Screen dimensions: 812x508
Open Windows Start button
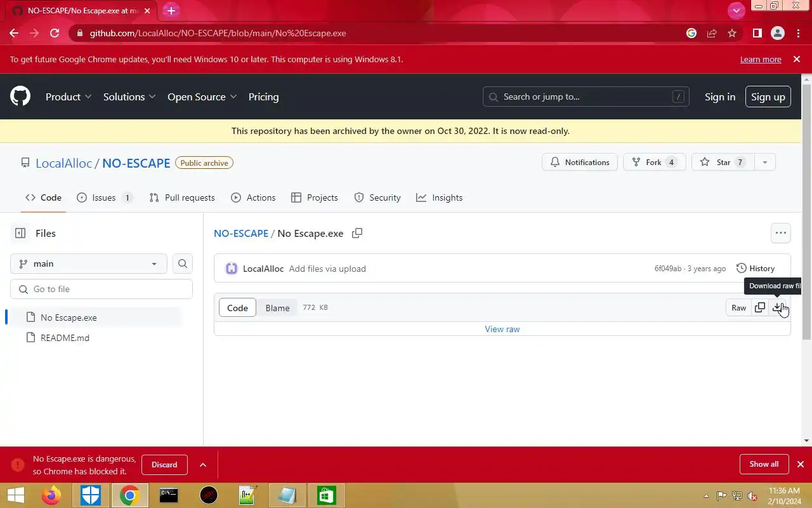pos(15,495)
